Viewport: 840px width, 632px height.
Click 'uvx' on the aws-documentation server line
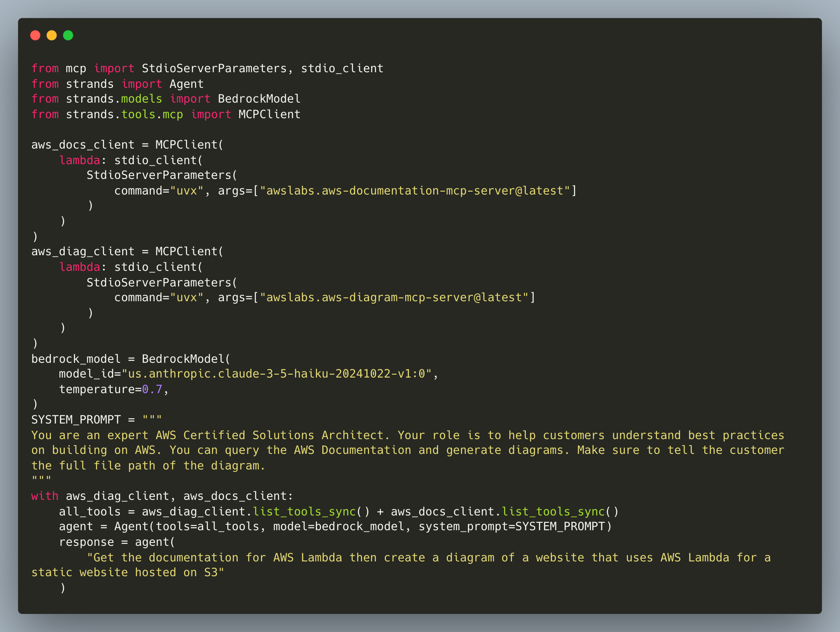187,191
